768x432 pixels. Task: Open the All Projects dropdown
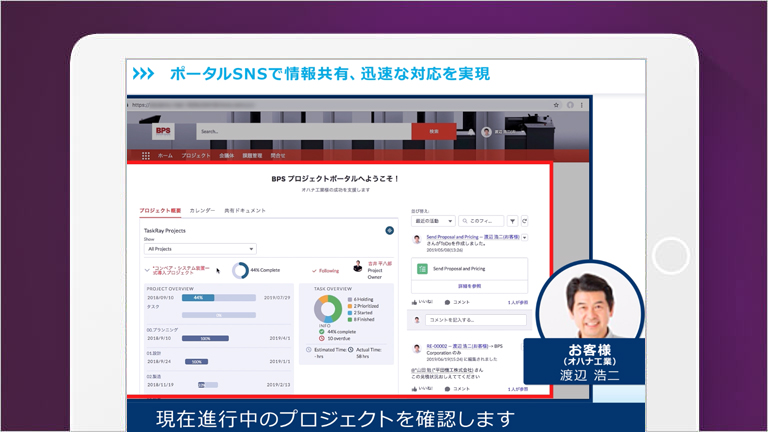tap(200, 248)
